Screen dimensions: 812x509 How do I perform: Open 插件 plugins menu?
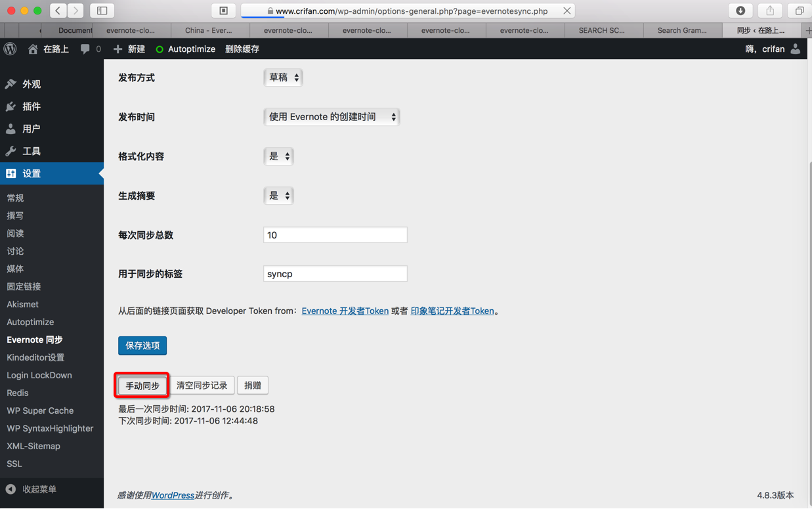point(52,106)
